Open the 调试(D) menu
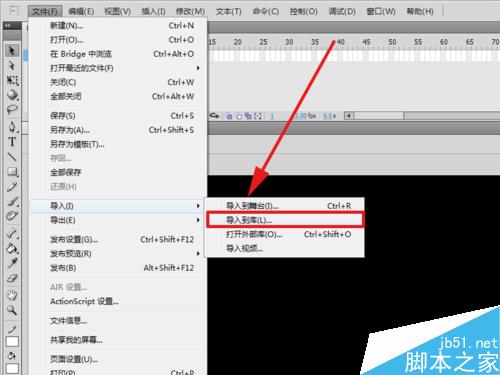This screenshot has width=500, height=375. [x=342, y=12]
